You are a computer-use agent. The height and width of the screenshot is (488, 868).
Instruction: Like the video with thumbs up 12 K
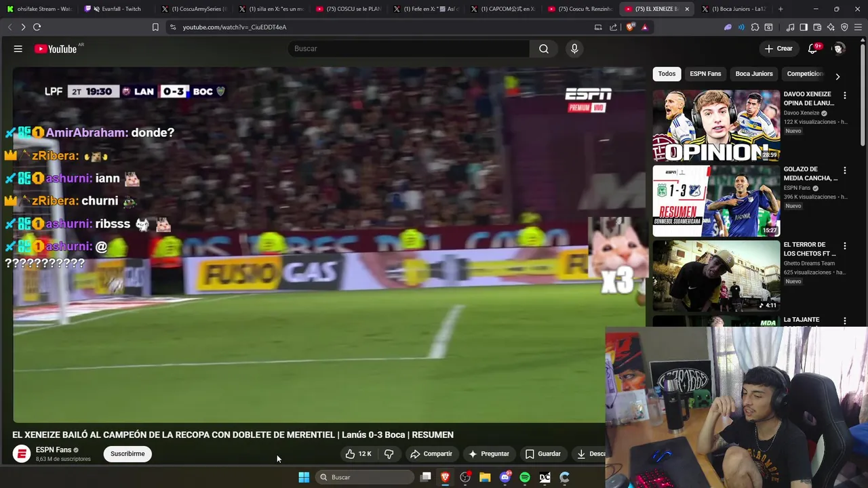[358, 454]
